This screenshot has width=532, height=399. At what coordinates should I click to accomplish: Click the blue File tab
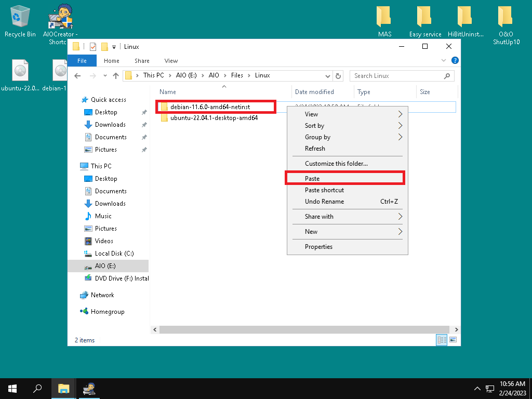[x=82, y=61]
